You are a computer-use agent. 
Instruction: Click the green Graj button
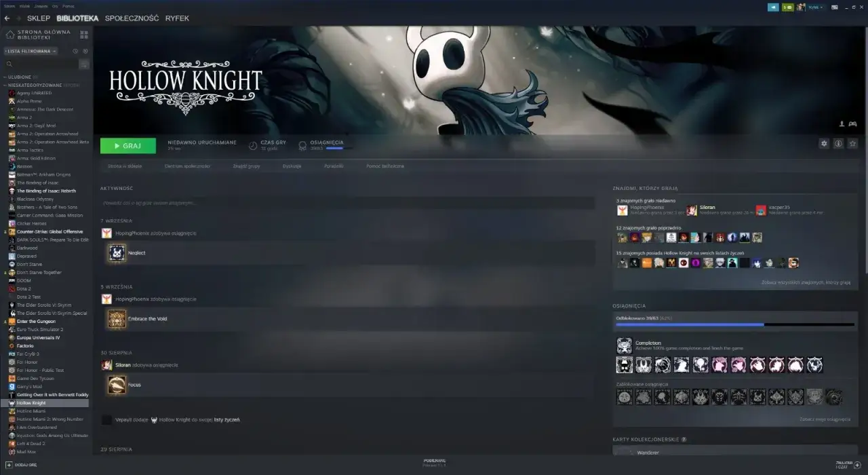point(128,146)
